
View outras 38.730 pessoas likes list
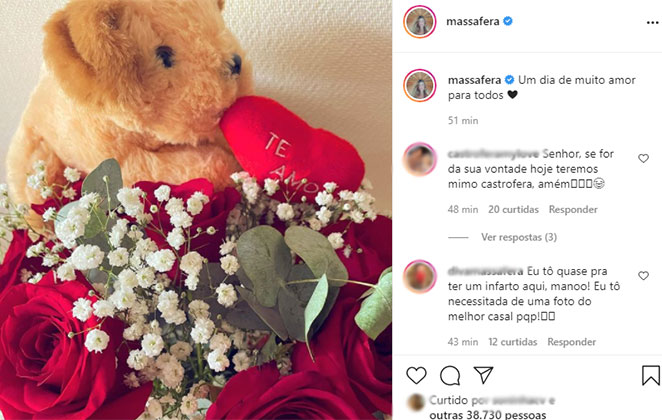coord(488,415)
